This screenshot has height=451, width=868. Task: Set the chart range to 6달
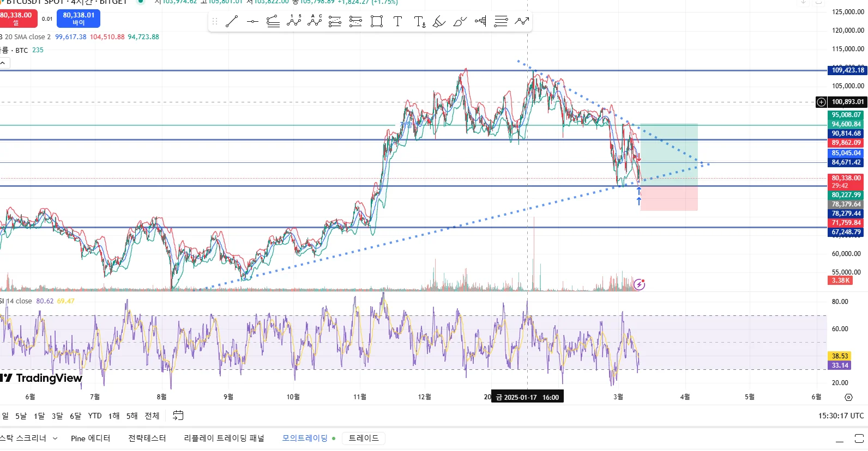75,416
